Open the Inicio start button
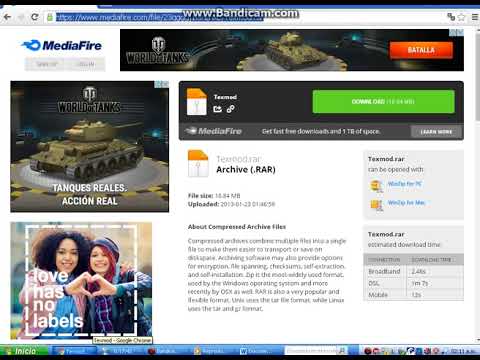Screen dimensions: 480x360 tap(24, 351)
